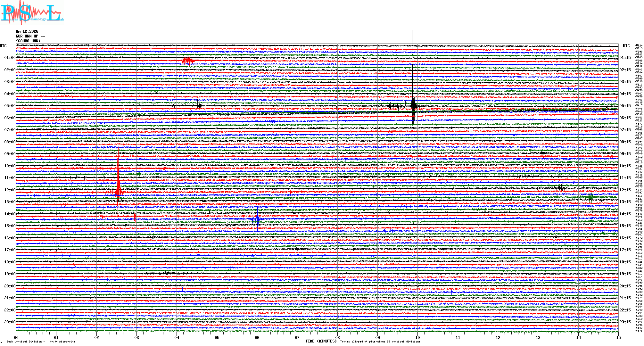Click the 10 minute tick on bottom axis
644x346 pixels.
pyautogui.click(x=418, y=338)
